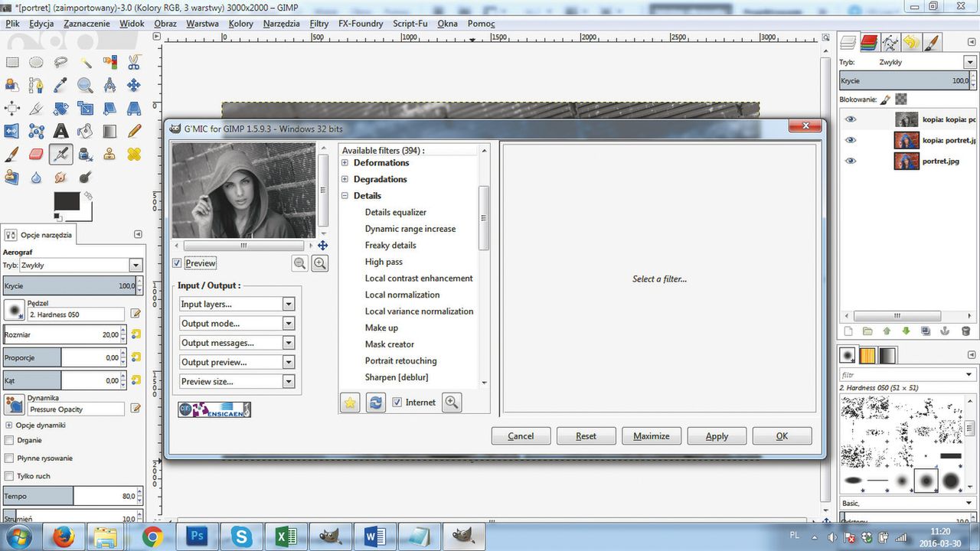This screenshot has height=551, width=980.
Task: Select the Zoom magnifier tool in toolbox
Action: tap(85, 86)
